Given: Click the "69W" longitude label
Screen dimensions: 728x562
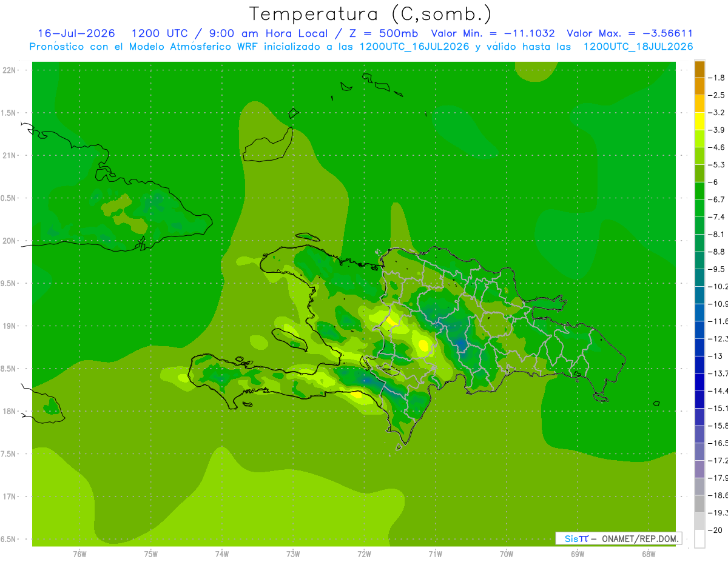Looking at the screenshot, I should 577,554.
